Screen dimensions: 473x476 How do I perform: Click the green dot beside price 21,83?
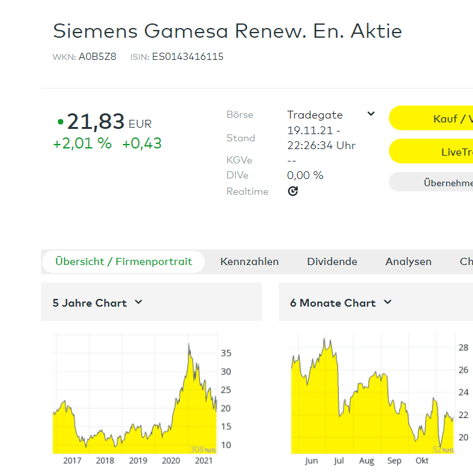tap(61, 122)
